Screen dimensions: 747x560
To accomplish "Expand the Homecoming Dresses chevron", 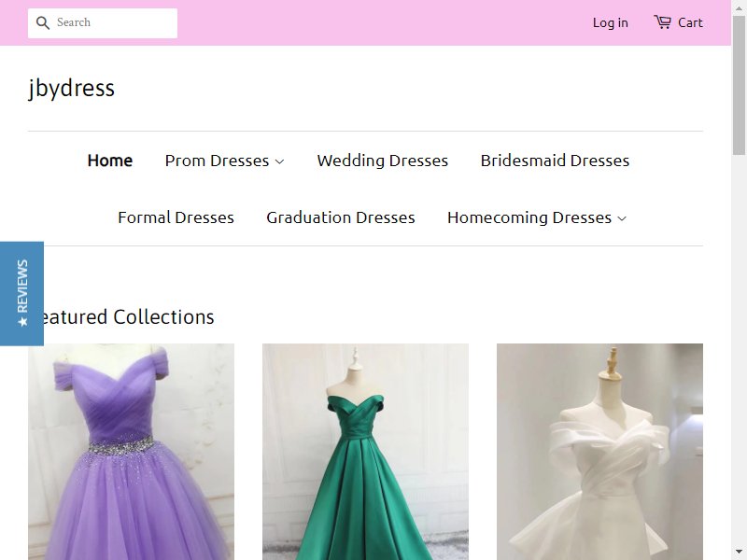I will pos(622,218).
